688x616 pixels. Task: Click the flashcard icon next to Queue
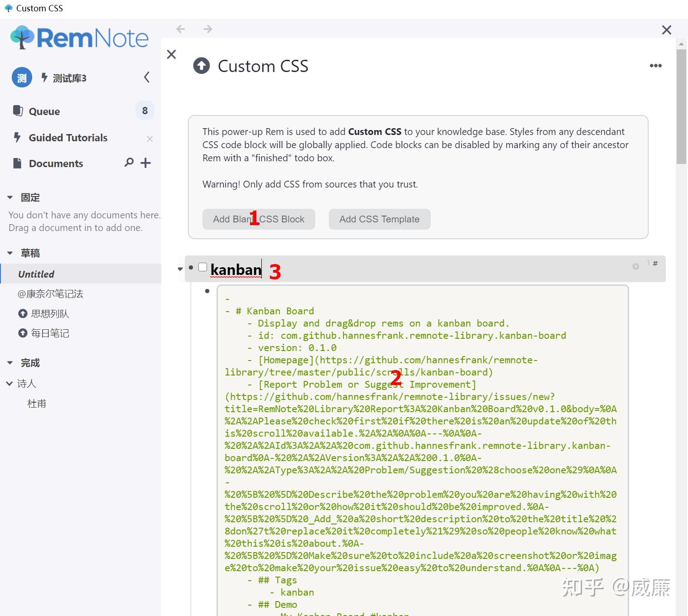18,111
